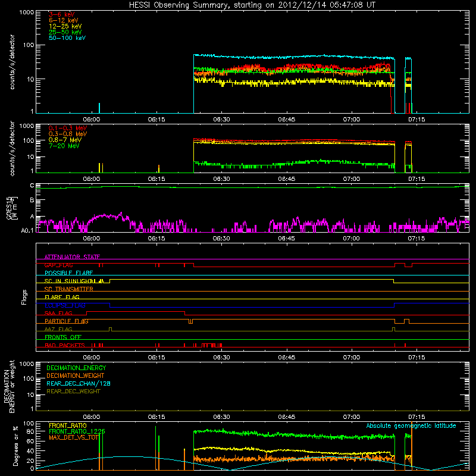Click the HESSI Observing Summary title
Image resolution: width=476 pixels, height=476 pixels.
(252, 5)
